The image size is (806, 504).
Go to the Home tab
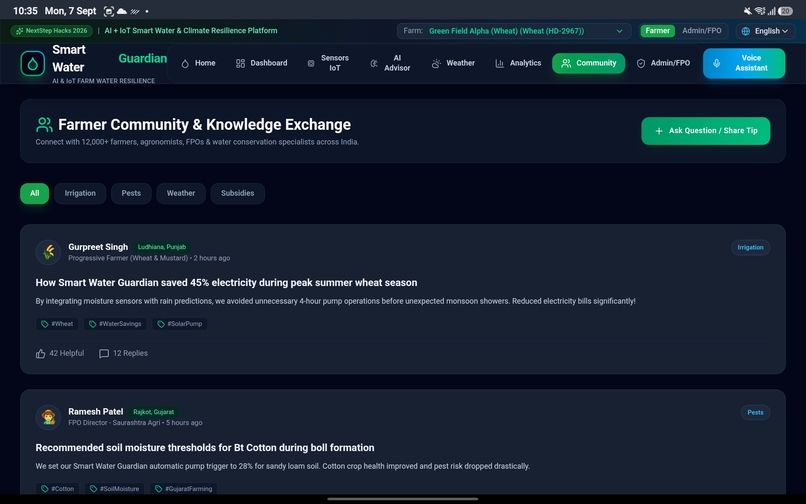pyautogui.click(x=198, y=63)
